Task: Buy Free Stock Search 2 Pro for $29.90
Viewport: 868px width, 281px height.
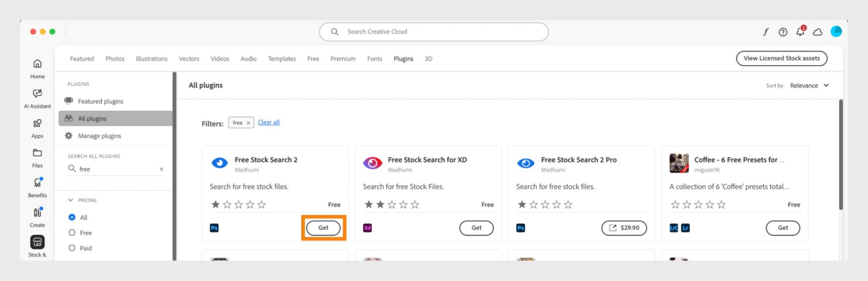Action: point(624,228)
